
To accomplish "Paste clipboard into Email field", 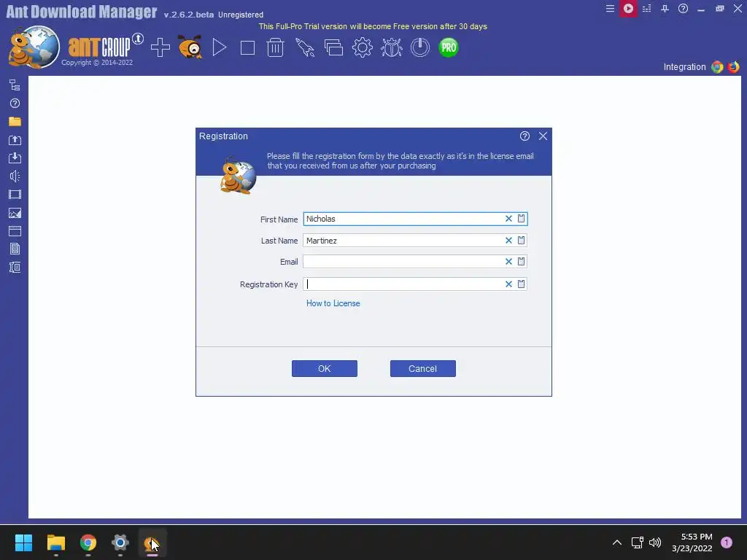I will point(521,262).
